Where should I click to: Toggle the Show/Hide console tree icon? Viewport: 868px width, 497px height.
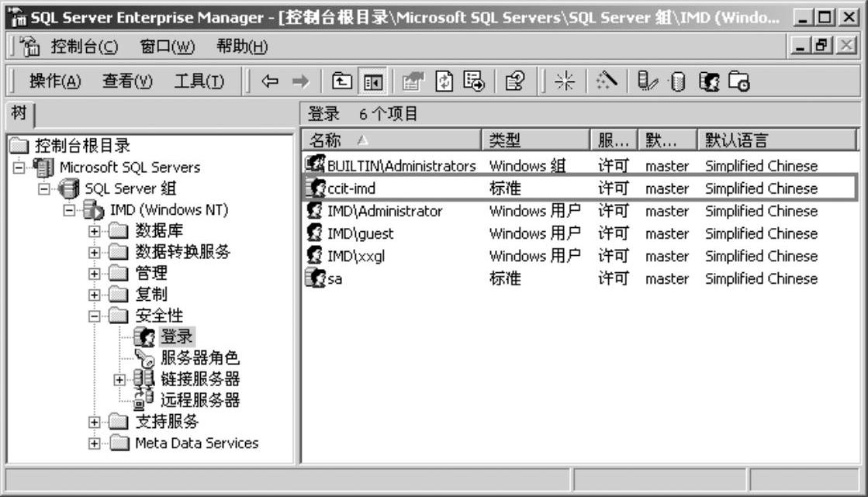[372, 82]
